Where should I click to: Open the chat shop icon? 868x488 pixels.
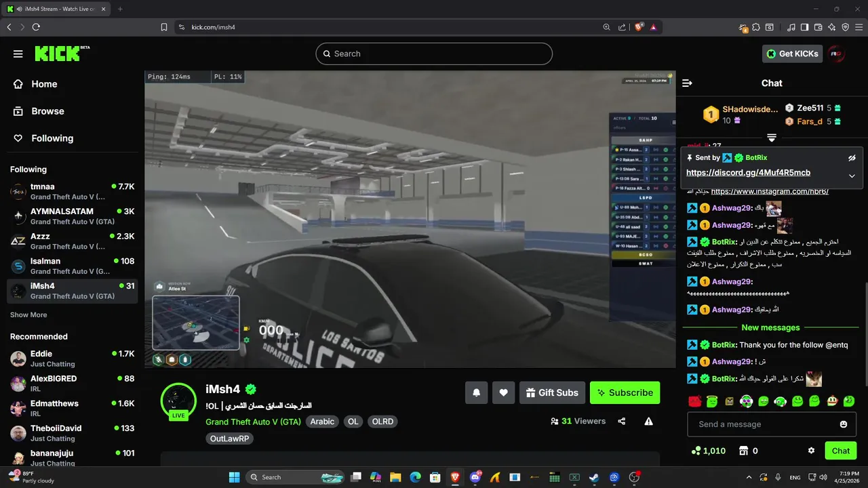743,451
